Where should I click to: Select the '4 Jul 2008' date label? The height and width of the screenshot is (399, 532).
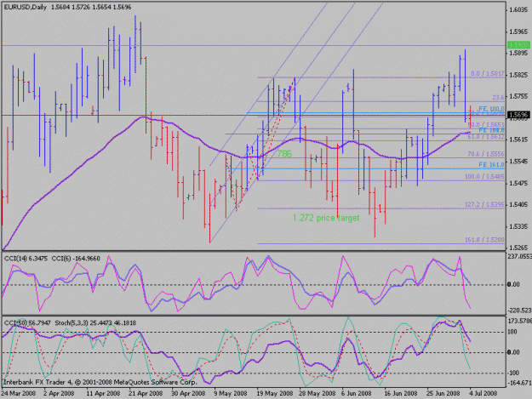483,393
